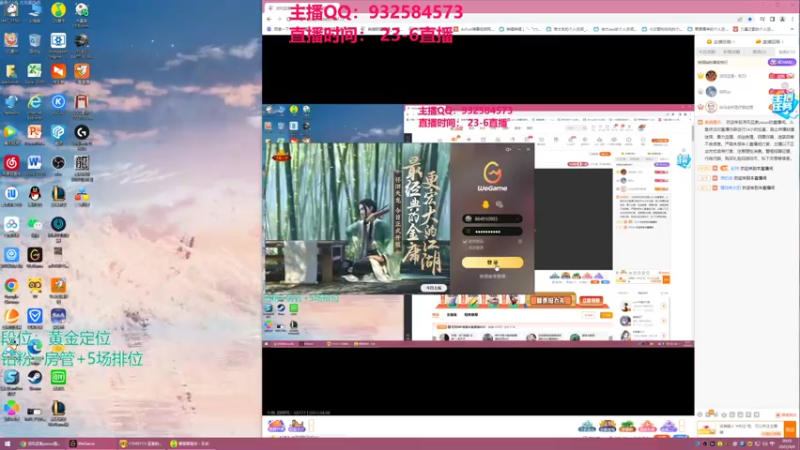Switch to the fourth taskbar window item
This screenshot has width=800, height=450.
[x=191, y=444]
